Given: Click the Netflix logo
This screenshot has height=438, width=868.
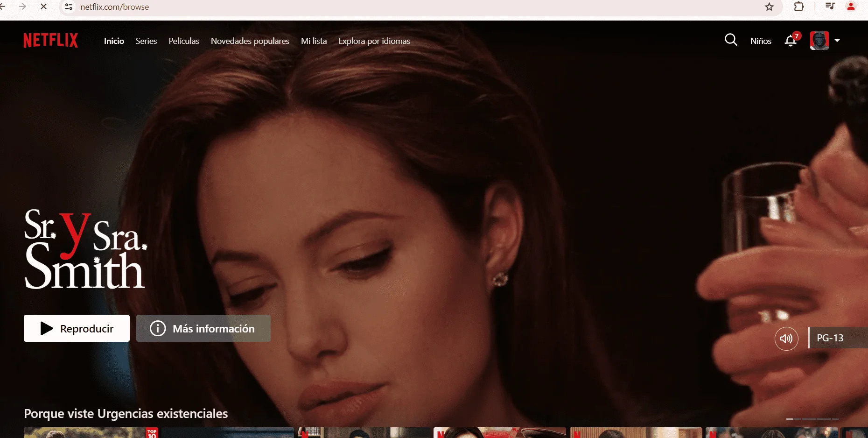Looking at the screenshot, I should (x=51, y=41).
